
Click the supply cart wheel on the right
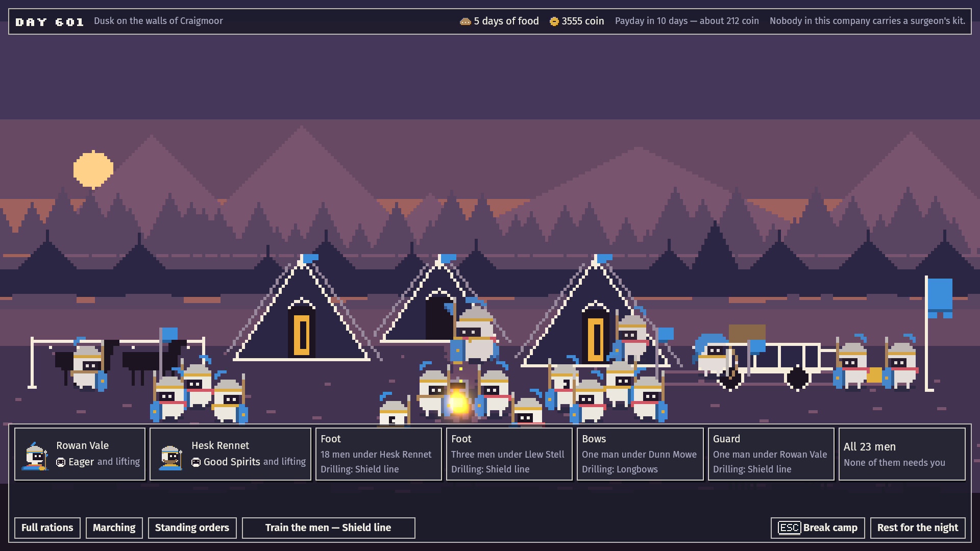pyautogui.click(x=797, y=379)
